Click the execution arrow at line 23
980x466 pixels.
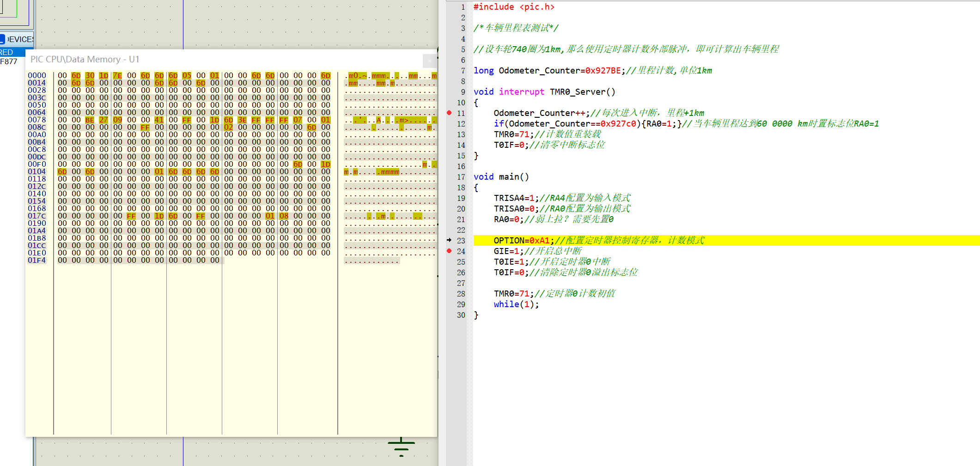449,240
